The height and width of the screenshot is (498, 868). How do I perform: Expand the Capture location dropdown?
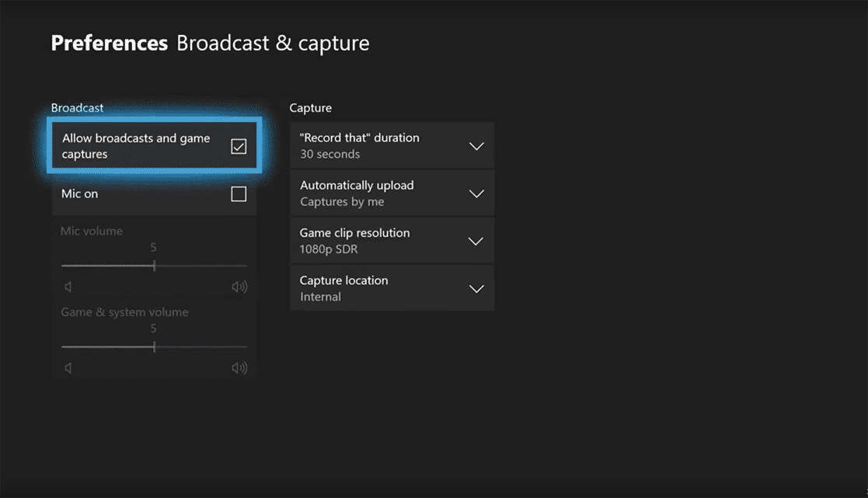point(392,288)
